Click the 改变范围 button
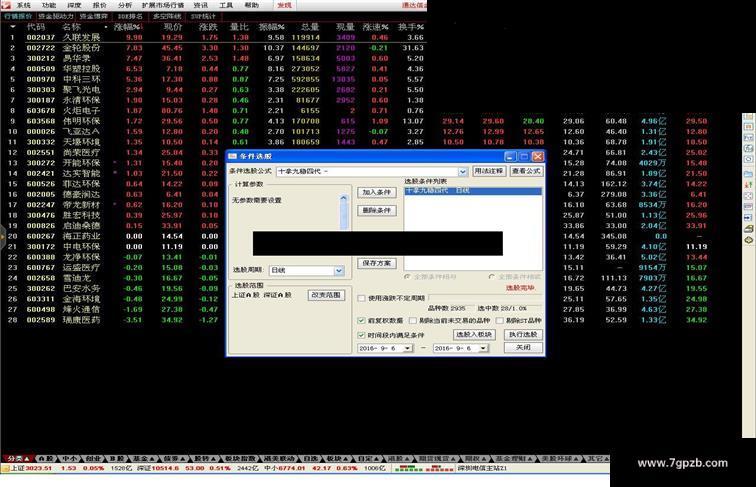The image size is (756, 487). (x=326, y=295)
